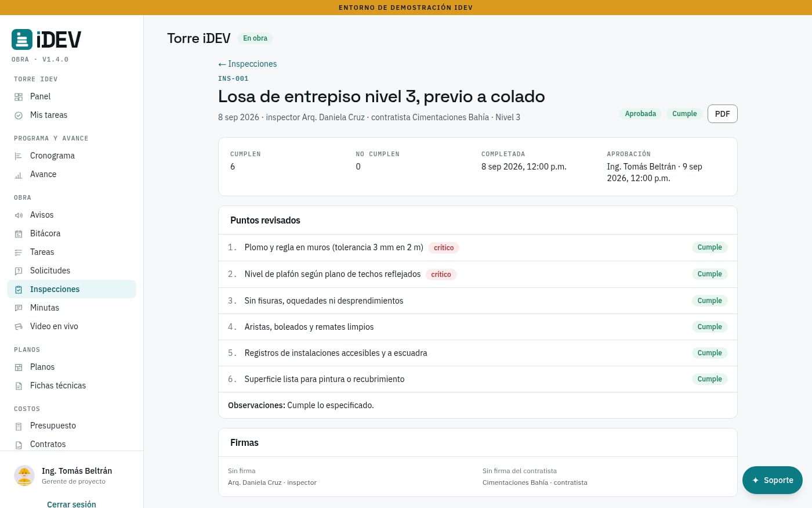Viewport: 812px width, 508px height.
Task: Click the Aprobada status badge
Action: pyautogui.click(x=640, y=114)
